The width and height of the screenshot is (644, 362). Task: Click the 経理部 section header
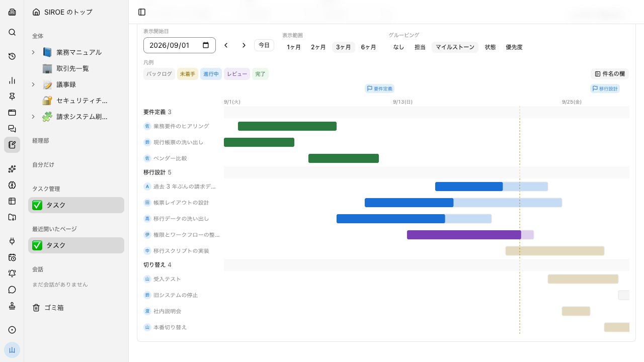pyautogui.click(x=41, y=141)
